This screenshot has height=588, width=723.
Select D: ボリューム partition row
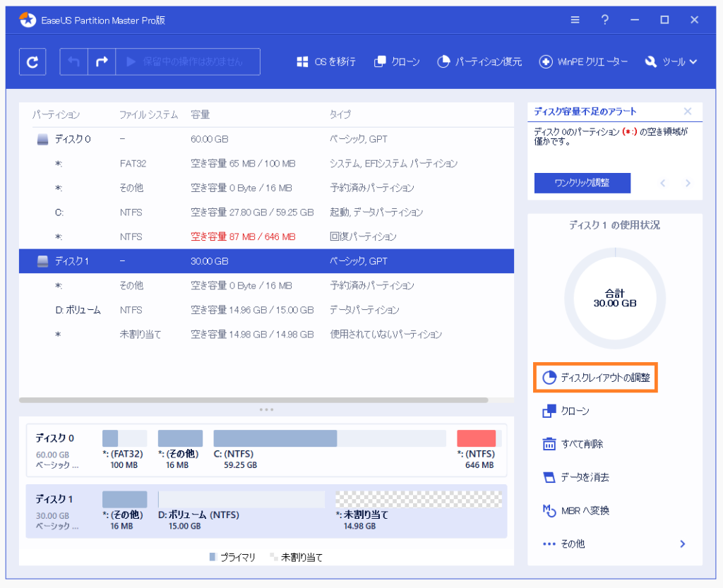tap(266, 310)
